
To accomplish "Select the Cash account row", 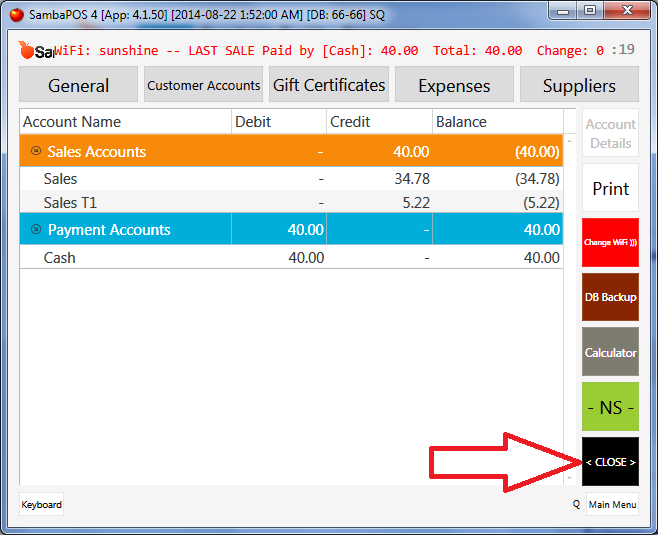I will click(x=291, y=257).
